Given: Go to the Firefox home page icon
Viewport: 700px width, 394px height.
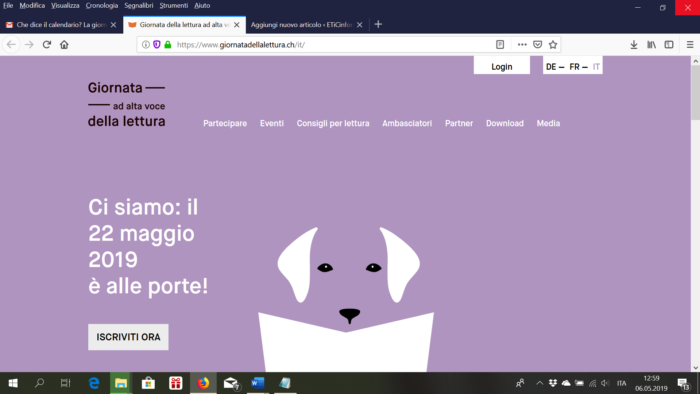Looking at the screenshot, I should [x=64, y=45].
